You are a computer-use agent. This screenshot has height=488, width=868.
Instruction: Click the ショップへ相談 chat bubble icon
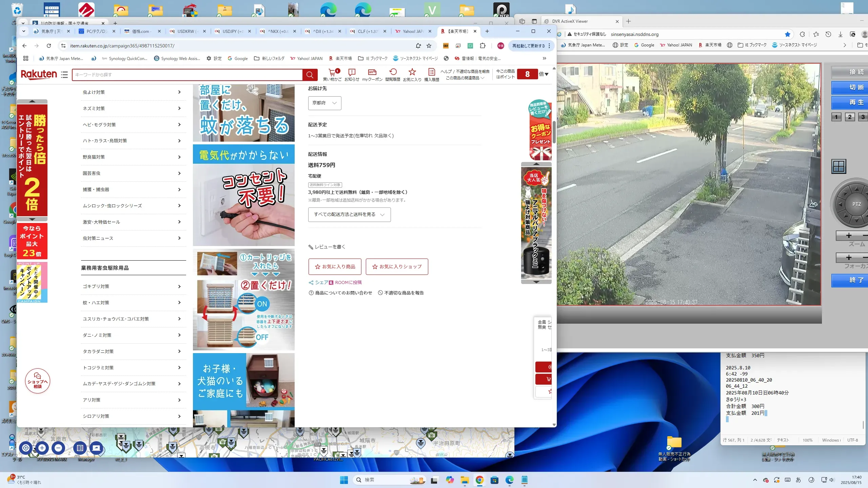pyautogui.click(x=38, y=381)
